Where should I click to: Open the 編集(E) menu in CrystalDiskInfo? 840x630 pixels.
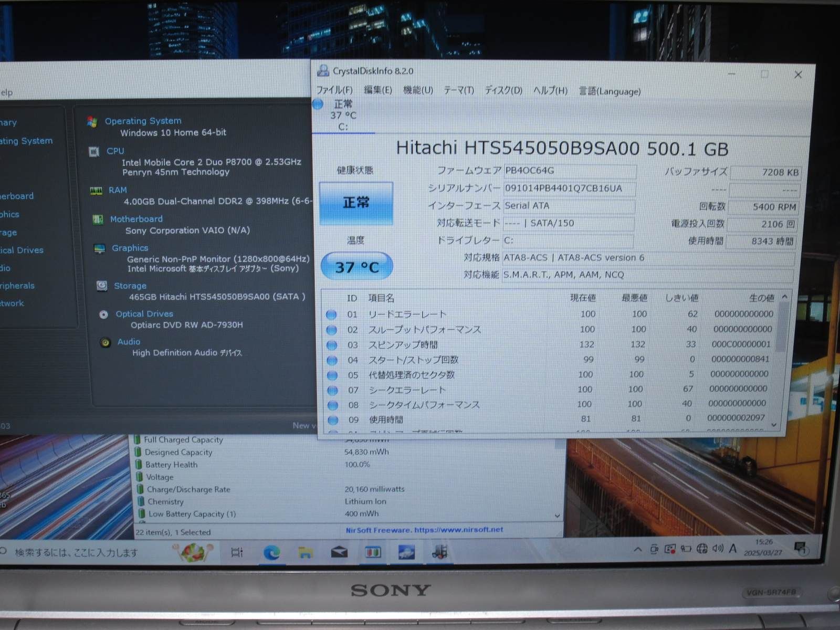(x=378, y=90)
